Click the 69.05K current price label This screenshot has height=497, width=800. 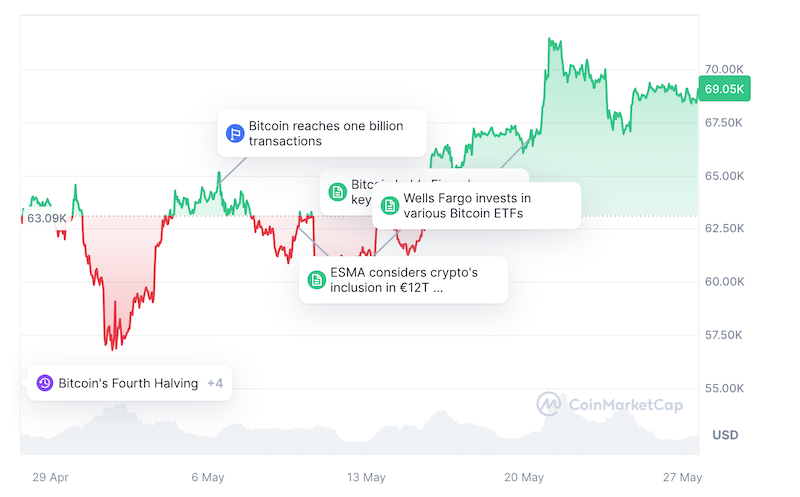click(724, 89)
